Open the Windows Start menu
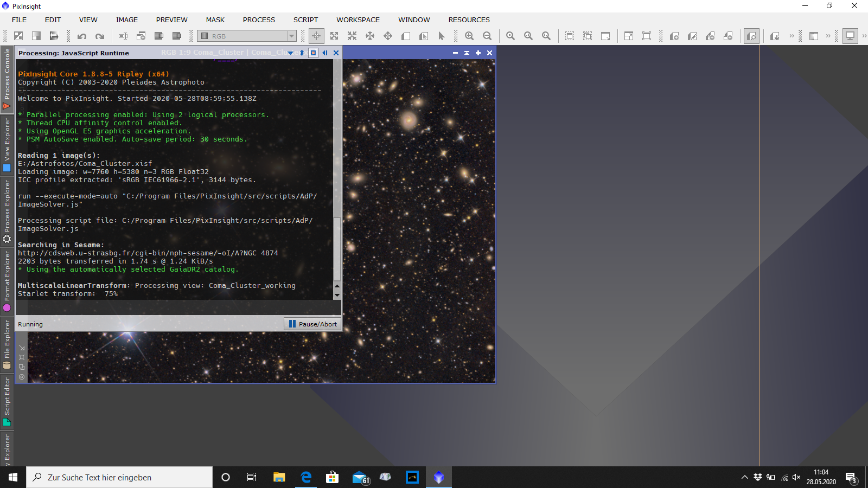The width and height of the screenshot is (868, 488). [x=13, y=477]
